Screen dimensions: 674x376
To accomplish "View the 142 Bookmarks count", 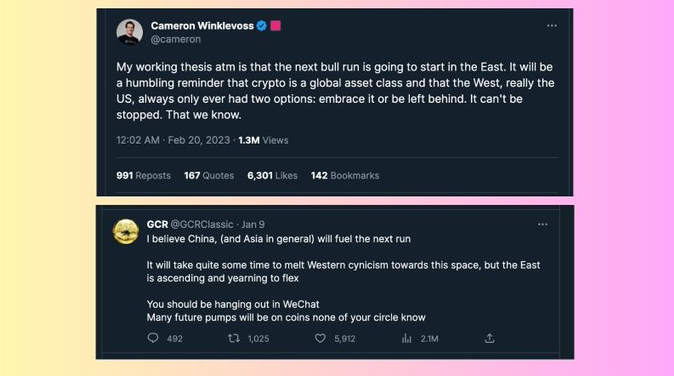I will (345, 175).
